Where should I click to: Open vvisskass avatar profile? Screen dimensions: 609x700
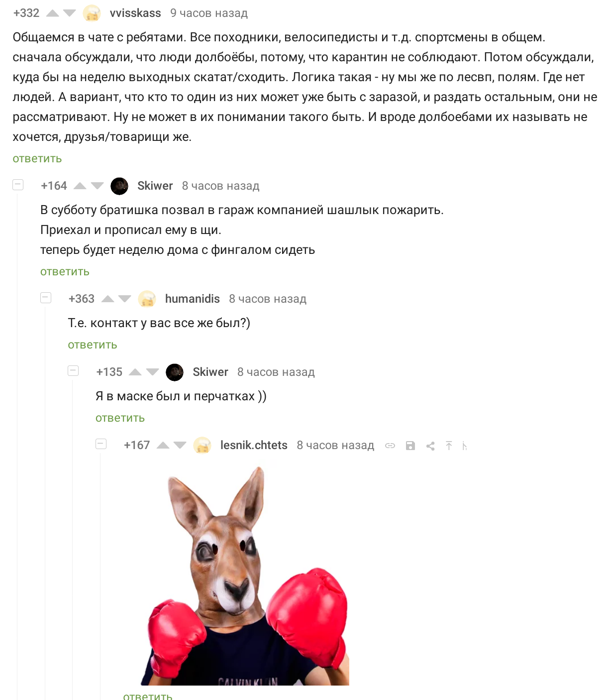point(92,13)
